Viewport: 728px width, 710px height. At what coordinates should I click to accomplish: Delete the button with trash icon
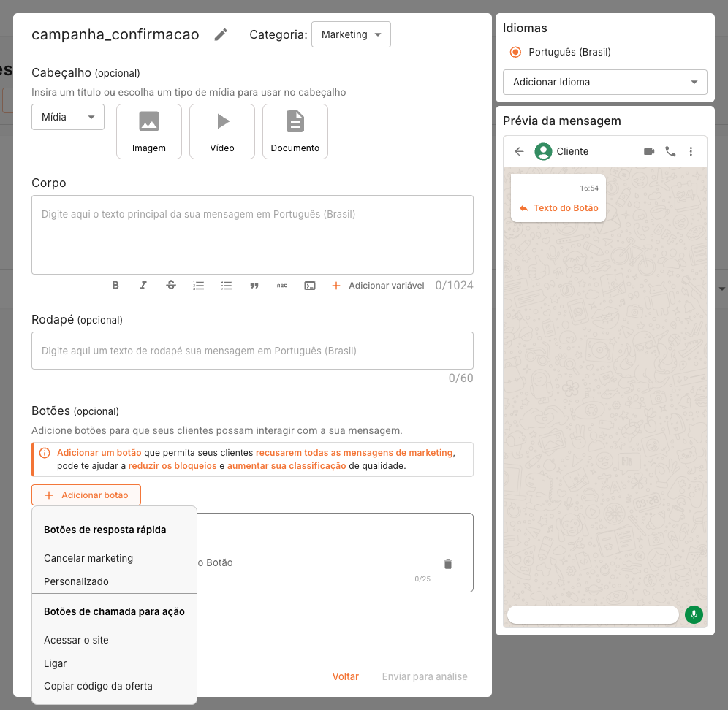pyautogui.click(x=448, y=564)
